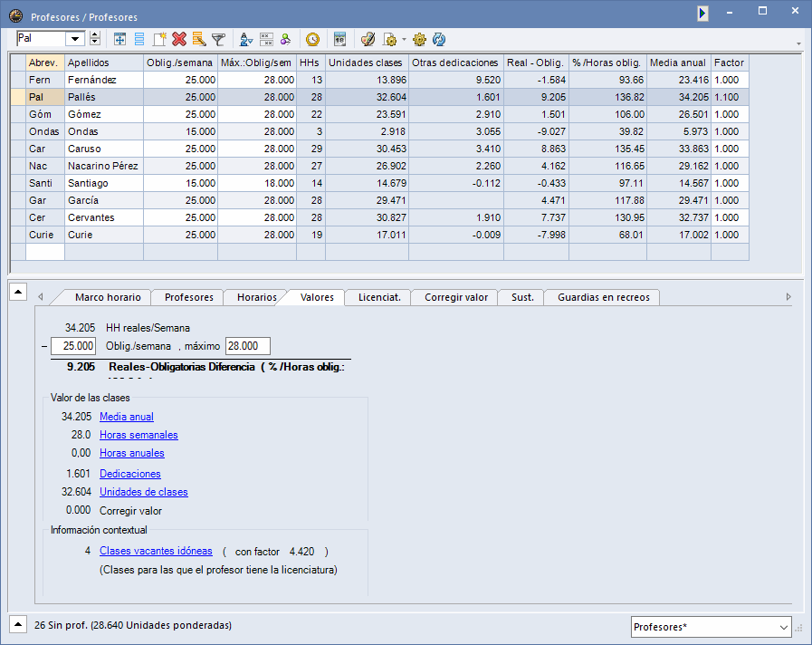Screen dimensions: 812x645
Task: Open the Licenciat. tab
Action: 379,297
